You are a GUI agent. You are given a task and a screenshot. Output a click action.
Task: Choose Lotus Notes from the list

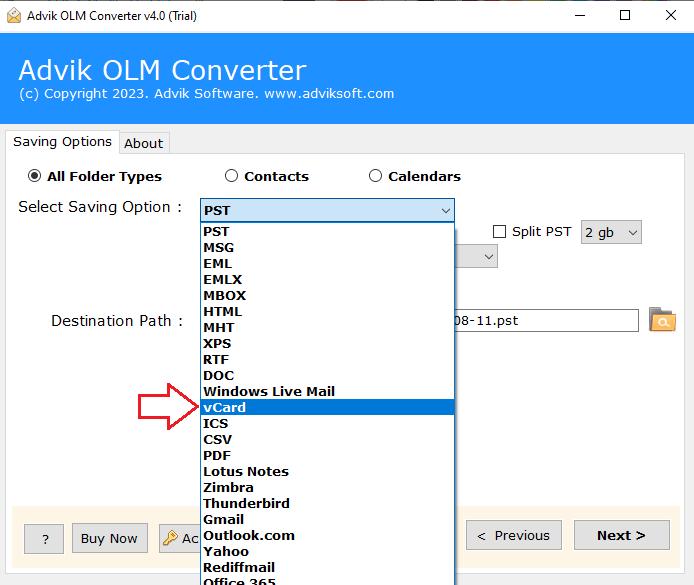coord(328,471)
